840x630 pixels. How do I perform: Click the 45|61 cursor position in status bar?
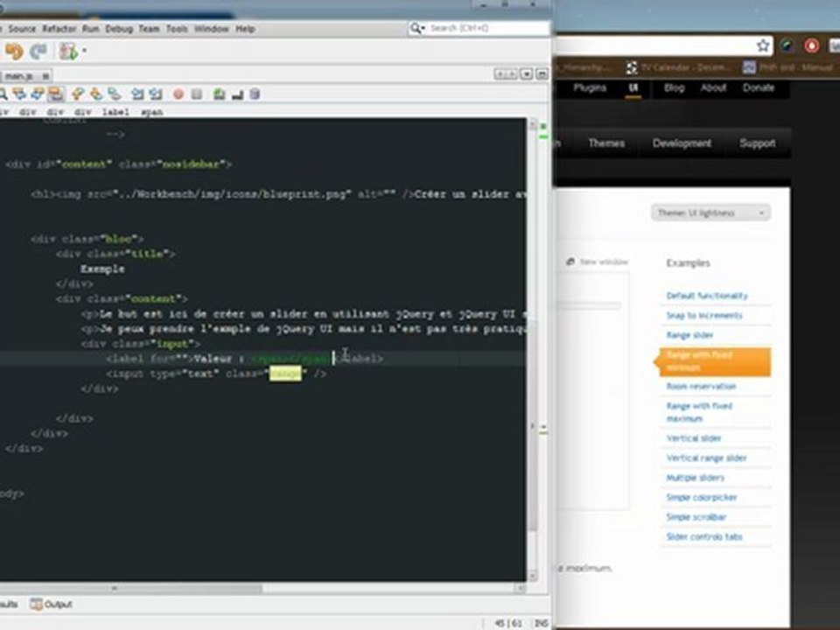(508, 623)
